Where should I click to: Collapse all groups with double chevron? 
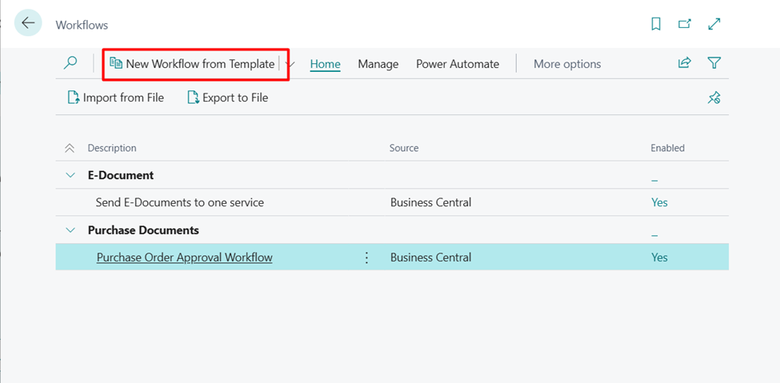coord(70,148)
